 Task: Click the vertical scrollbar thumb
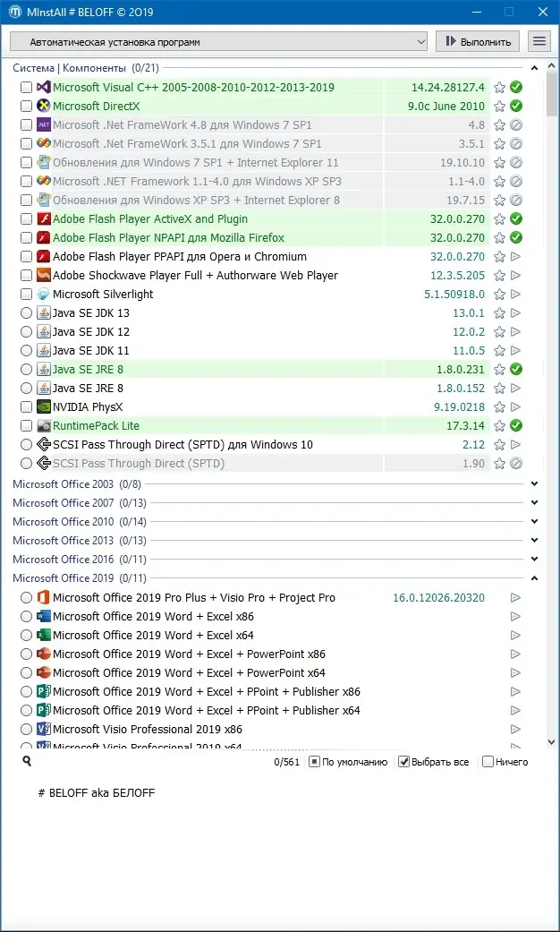click(x=552, y=94)
